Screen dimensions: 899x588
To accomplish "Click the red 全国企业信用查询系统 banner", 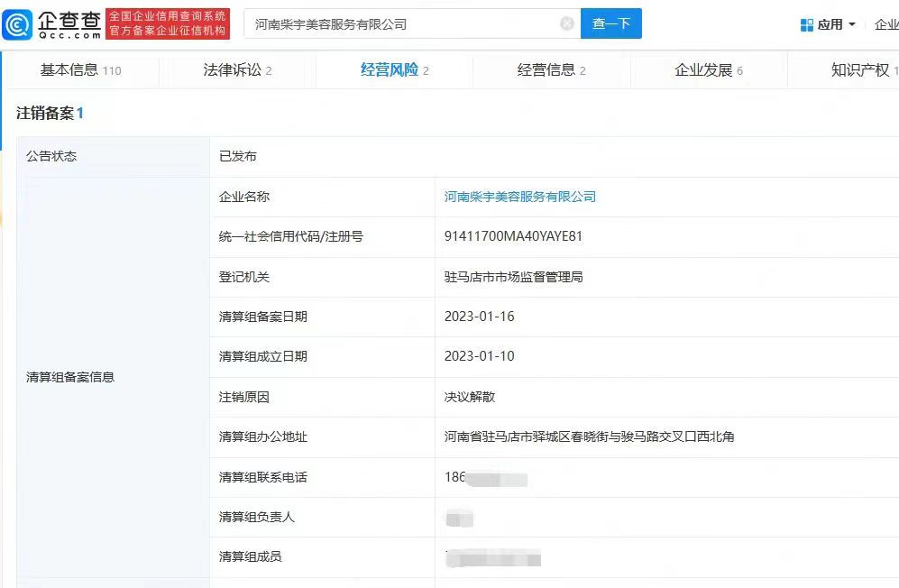I will [168, 23].
